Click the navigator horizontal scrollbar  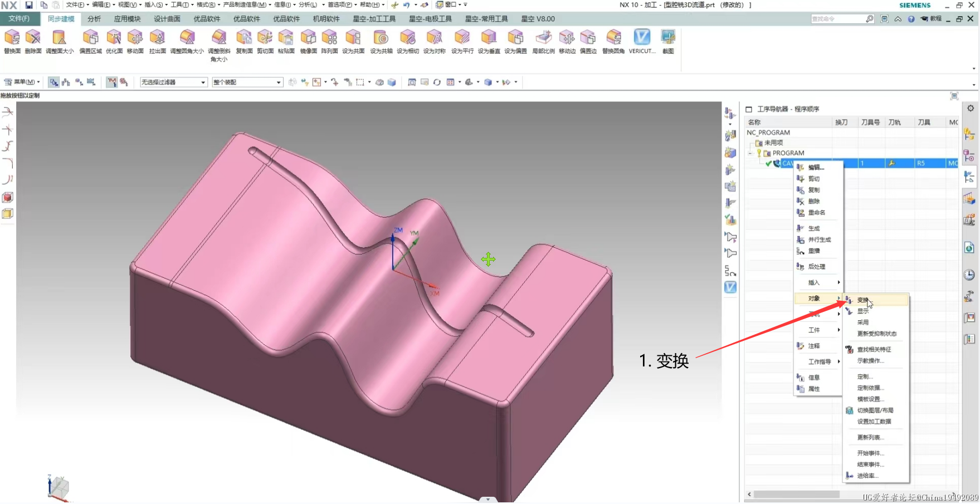pos(797,495)
